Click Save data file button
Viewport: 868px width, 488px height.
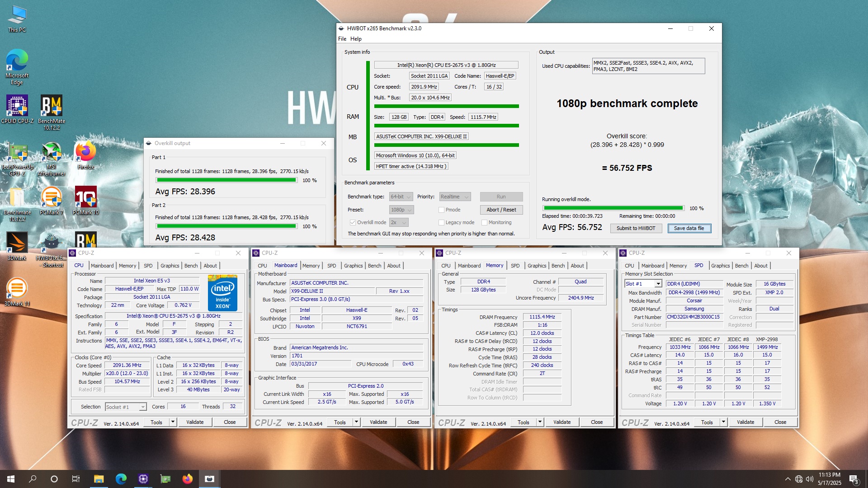click(689, 228)
